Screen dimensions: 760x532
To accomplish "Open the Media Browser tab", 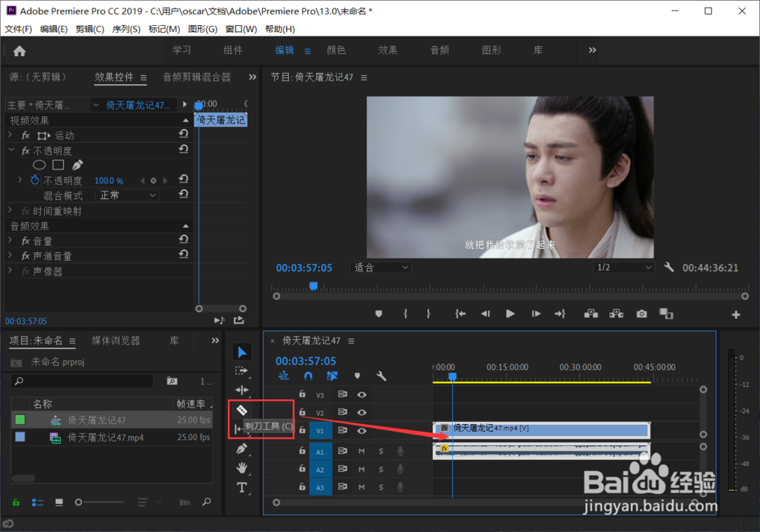I will tap(116, 340).
